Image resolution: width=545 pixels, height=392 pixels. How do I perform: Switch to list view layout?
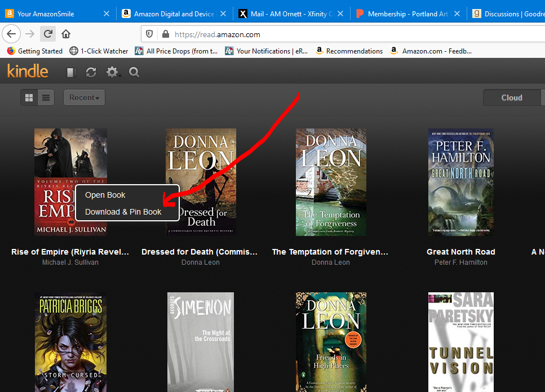coord(46,98)
